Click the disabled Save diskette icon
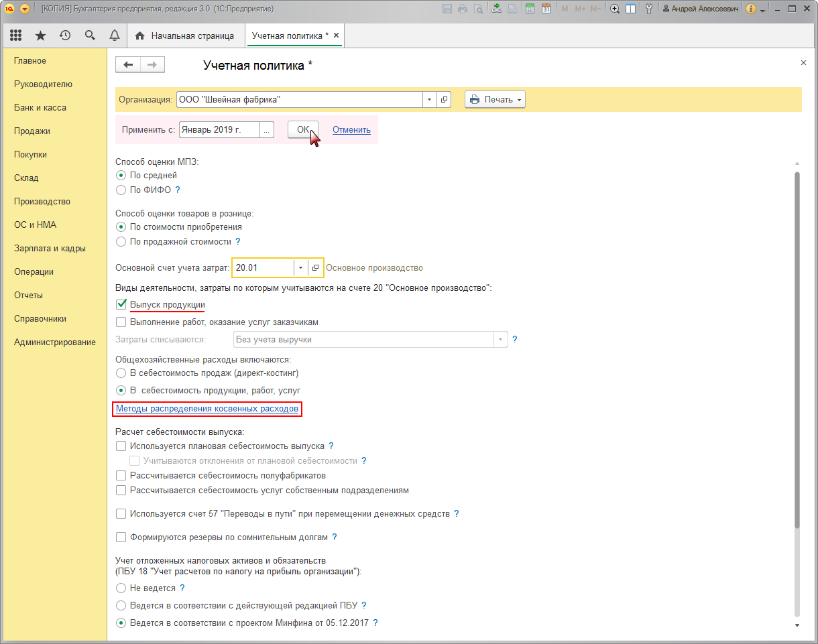 [447, 9]
